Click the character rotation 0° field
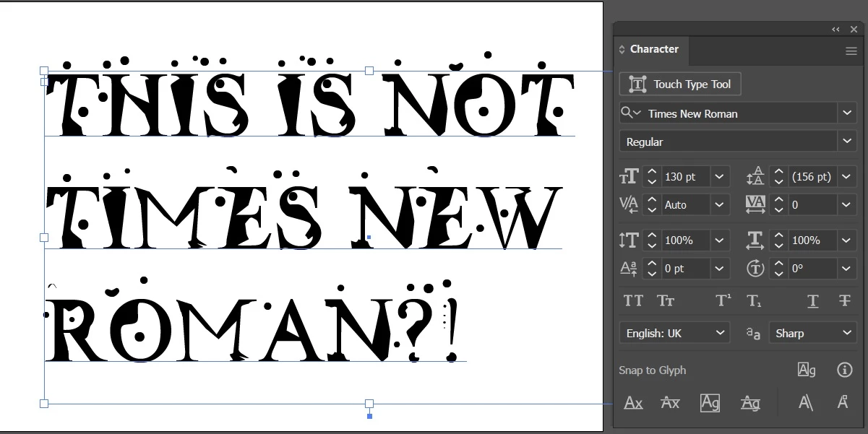 [x=812, y=268]
